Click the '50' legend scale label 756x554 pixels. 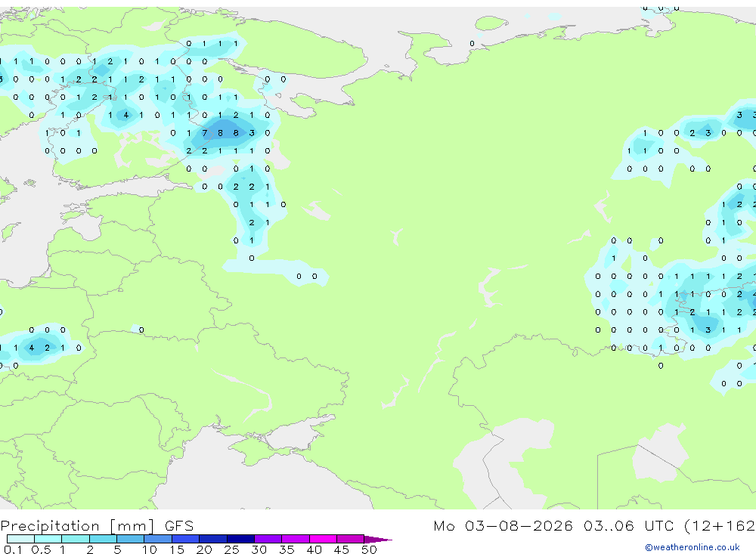point(369,549)
